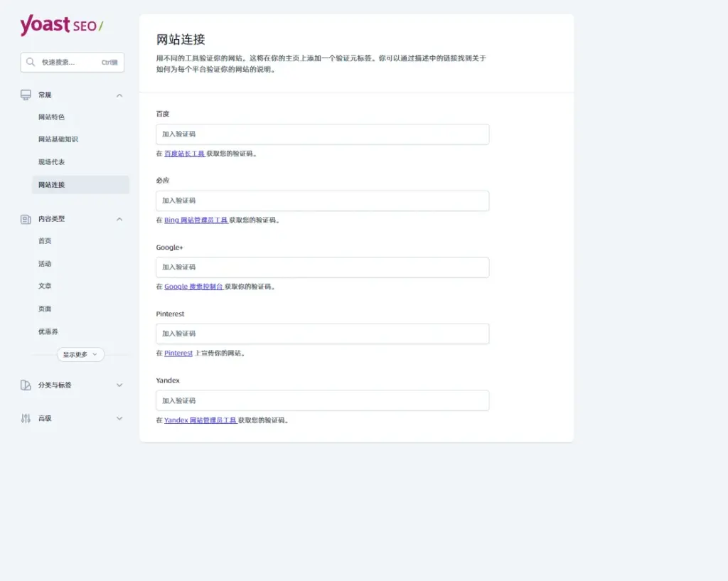Viewport: 728px width, 581px height.
Task: Open the 网站基础知识 menu item
Action: [58, 139]
